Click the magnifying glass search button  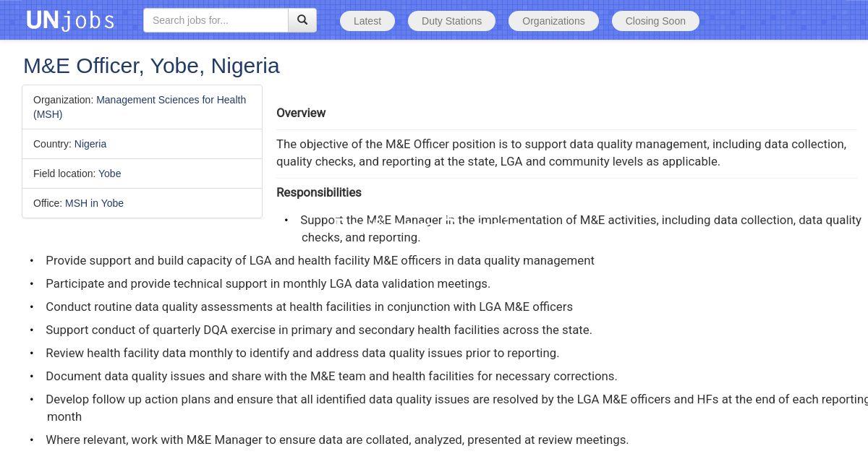[x=302, y=20]
